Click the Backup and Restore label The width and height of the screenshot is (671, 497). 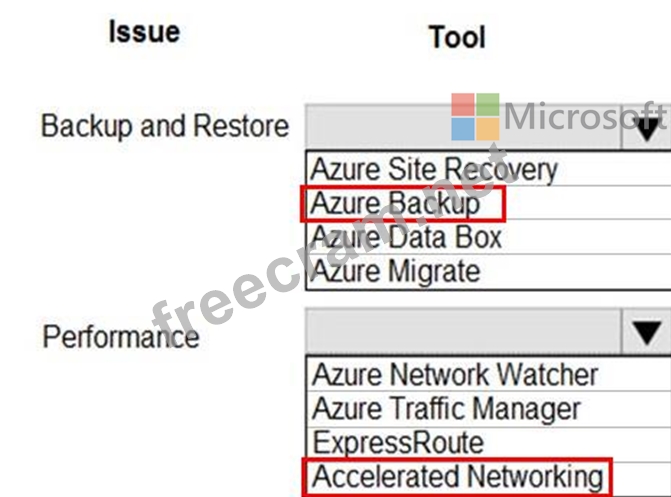pos(165,127)
